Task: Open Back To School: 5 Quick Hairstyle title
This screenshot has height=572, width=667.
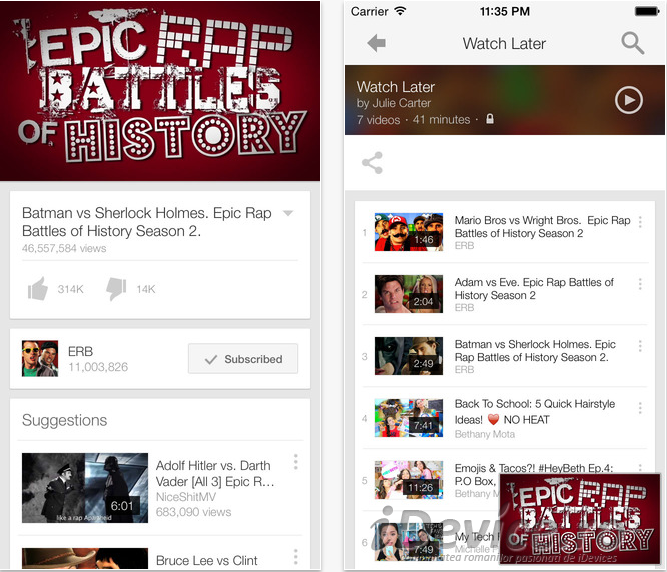Action: (535, 411)
